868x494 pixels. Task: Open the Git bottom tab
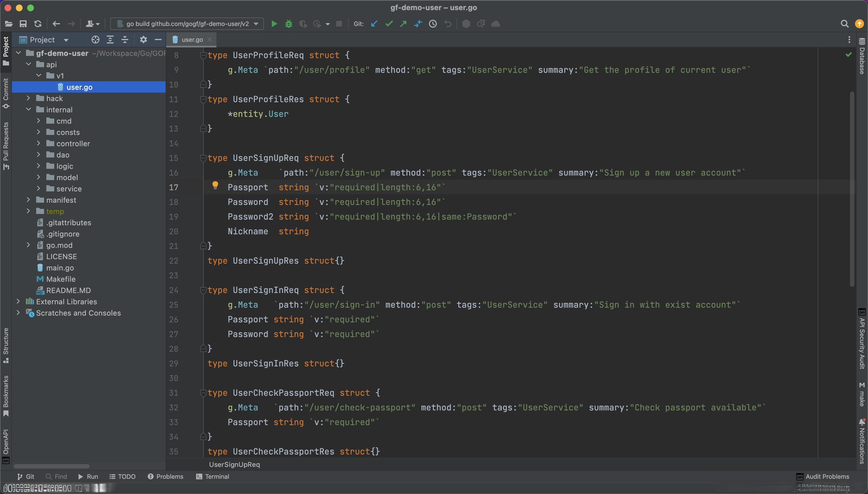26,476
